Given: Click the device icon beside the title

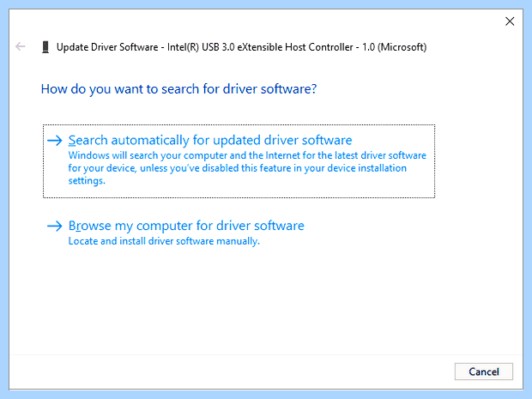Looking at the screenshot, I should tap(45, 47).
